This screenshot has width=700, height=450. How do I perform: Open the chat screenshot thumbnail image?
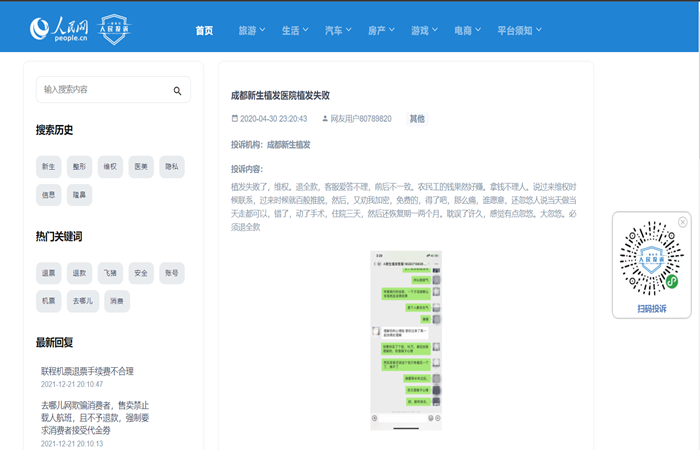(x=406, y=340)
